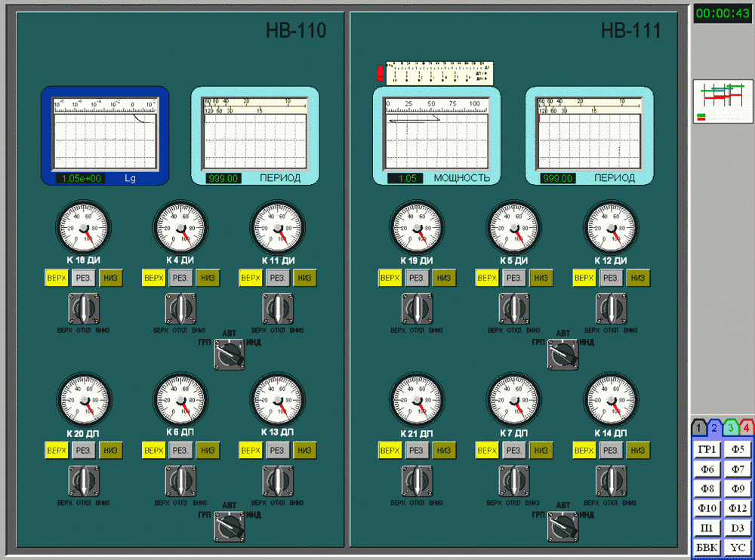Turn the К 4 ДИ ВЕРХ-ОТКЛ-ВНИЗ rotary switch
Screen dimensions: 755x560
tap(180, 309)
